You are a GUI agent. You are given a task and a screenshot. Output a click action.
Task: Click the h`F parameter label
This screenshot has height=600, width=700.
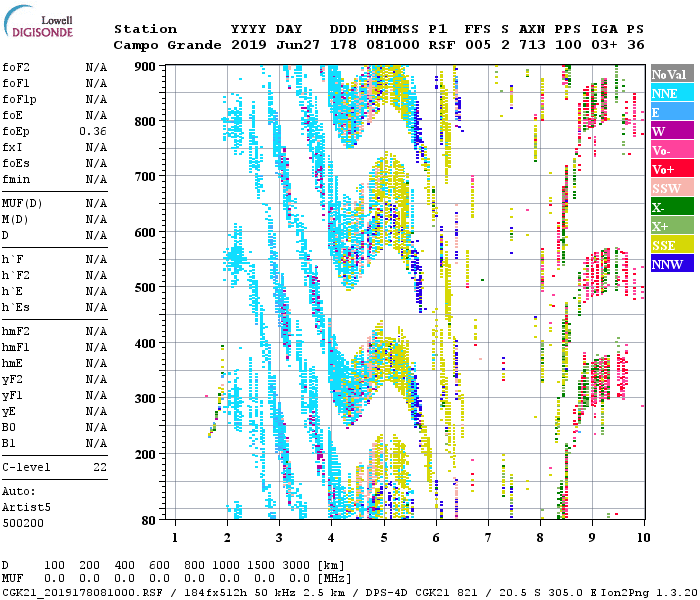click(12, 259)
